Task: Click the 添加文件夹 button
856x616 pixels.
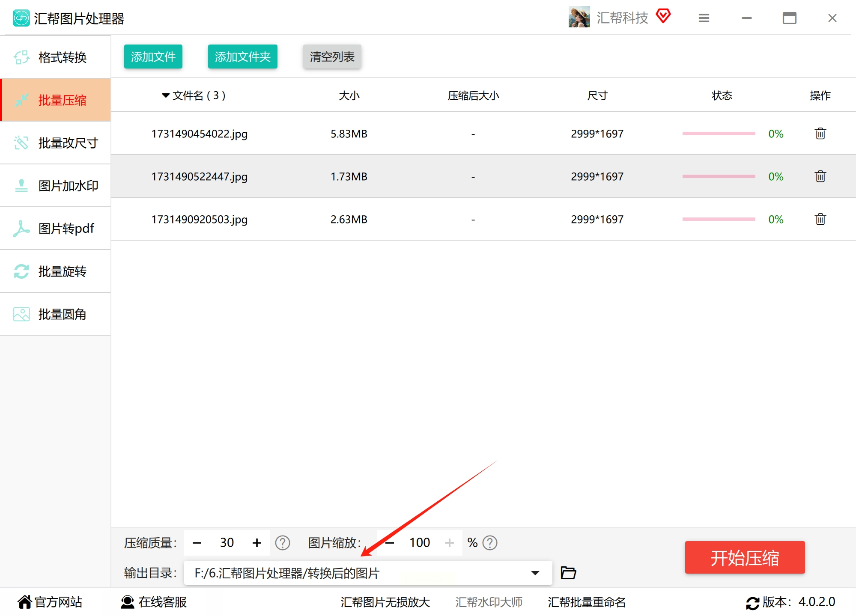Action: tap(242, 57)
